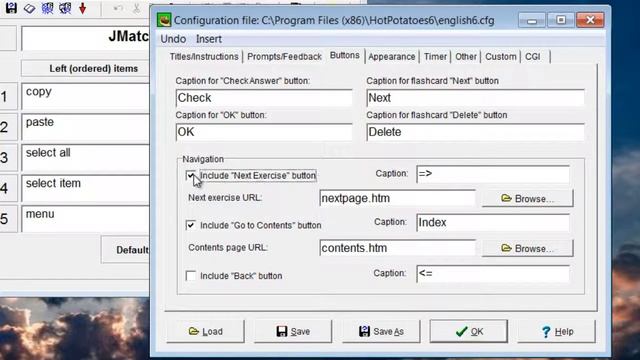Click the Next exercise URL field
This screenshot has width=640, height=360.
tap(398, 198)
